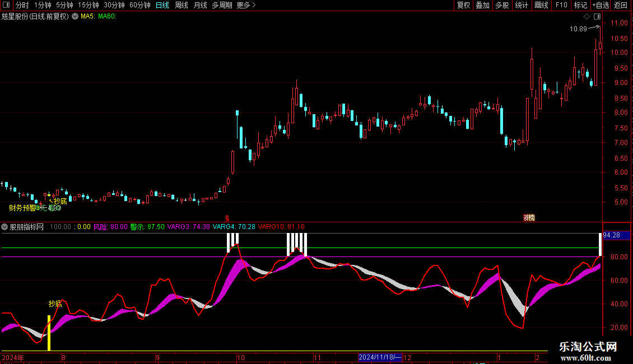Viewport: 633px width, 364px height.
Task: Toggle the left sidebar panel icon
Action: pyautogui.click(x=7, y=5)
